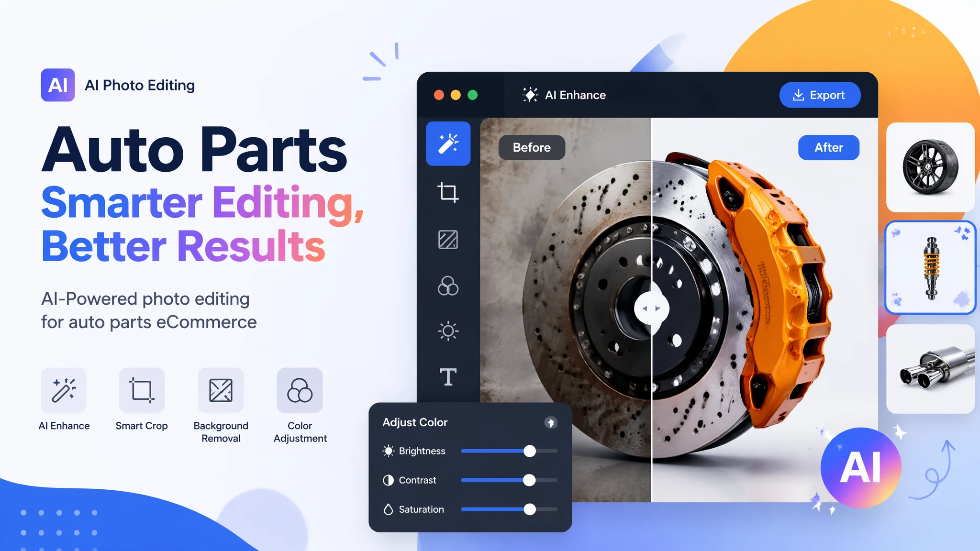
Task: Select the brightness sun tool in sidebar
Action: 448,331
